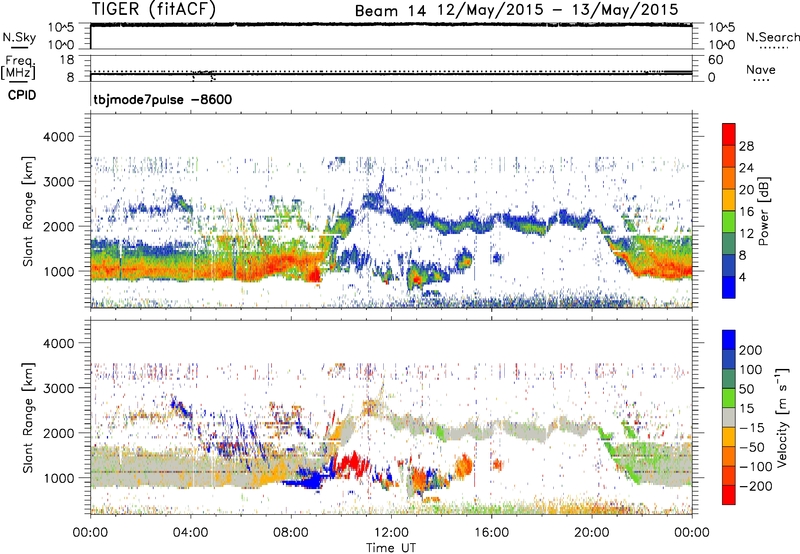Click the Freq. [MHz] axis label
800x554 pixels.
point(19,67)
